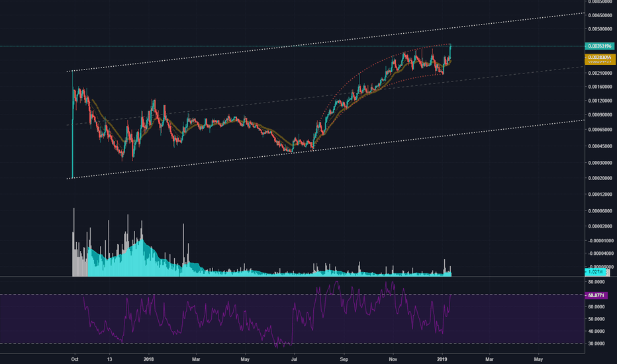This screenshot has height=364, width=617.
Task: Click the 50.0000 RSI axis label
Action: click(x=596, y=319)
